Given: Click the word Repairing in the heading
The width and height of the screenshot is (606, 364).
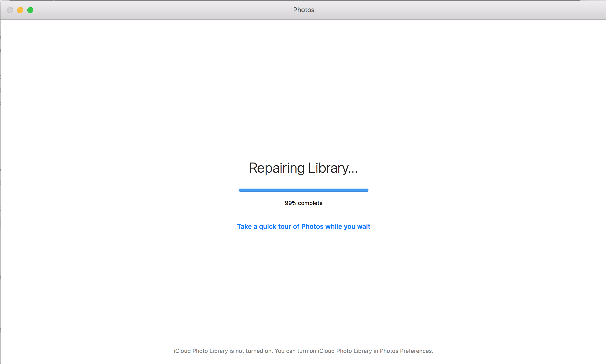Looking at the screenshot, I should pos(277,168).
